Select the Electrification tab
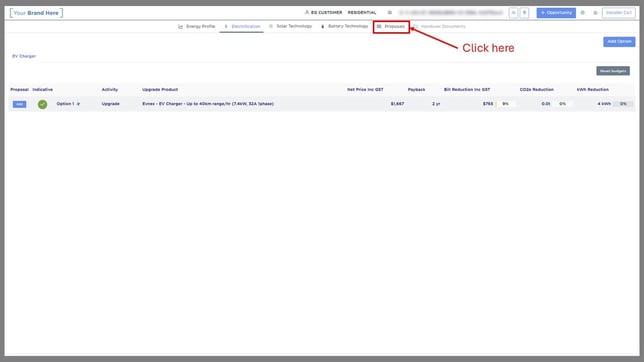Screen dimensions: 644x362 [242, 27]
